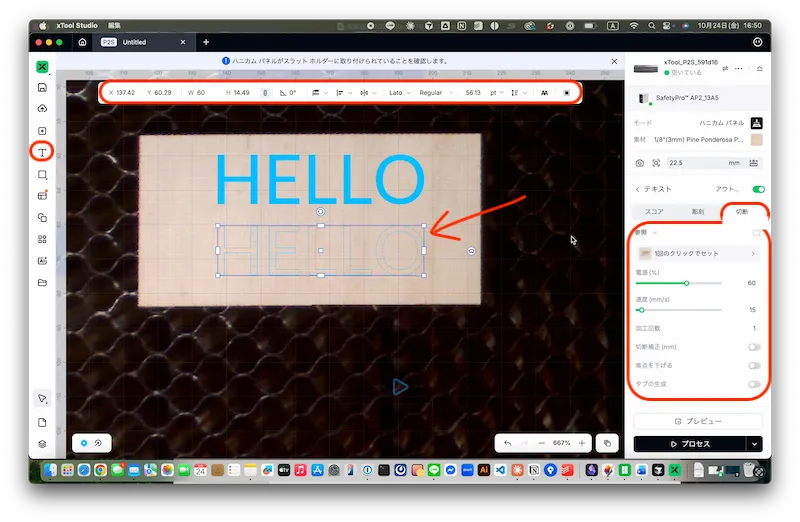Enable the タブの生成 toggle
800x522 pixels.
pos(754,384)
